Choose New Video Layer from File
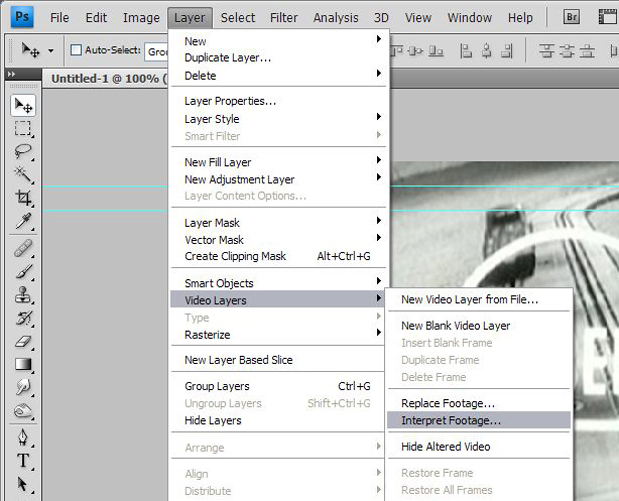 click(479, 299)
